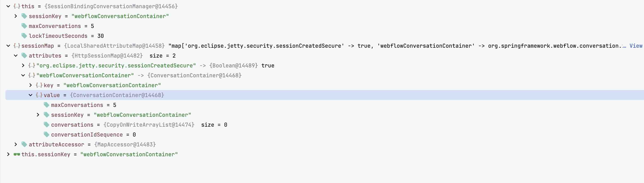Collapse the this SessionBindingConversationManager node

point(8,6)
